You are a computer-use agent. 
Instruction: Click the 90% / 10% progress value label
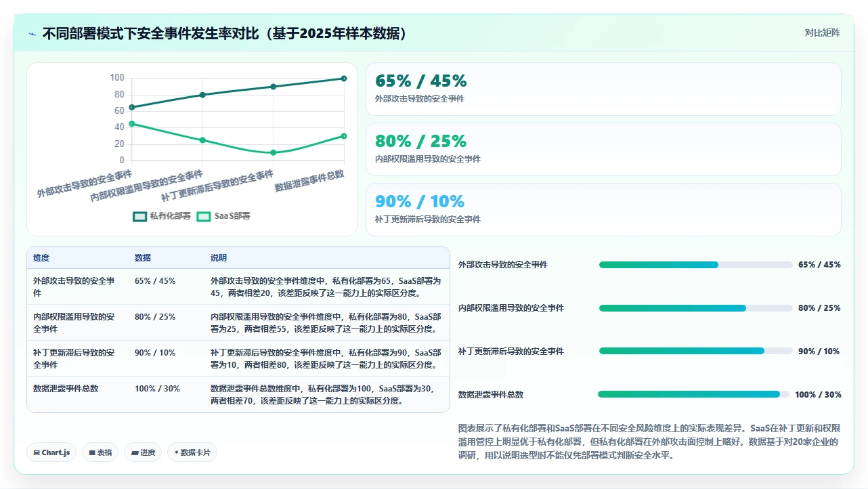point(820,351)
